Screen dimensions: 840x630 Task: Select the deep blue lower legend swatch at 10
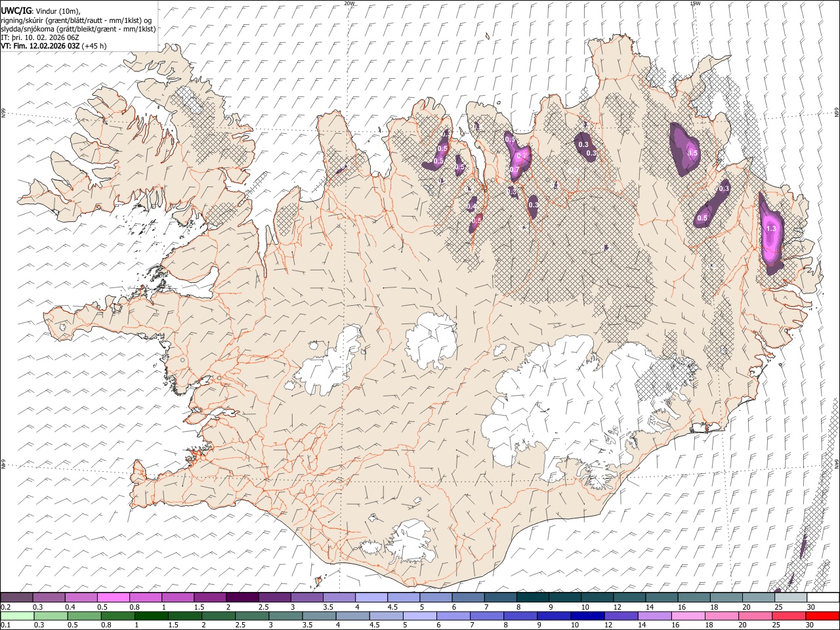587,616
